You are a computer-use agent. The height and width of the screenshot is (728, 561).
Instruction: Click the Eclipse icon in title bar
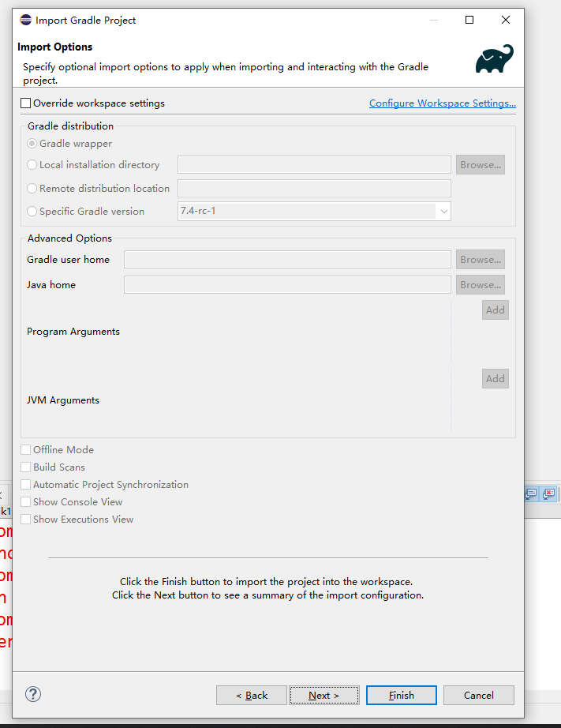click(25, 20)
